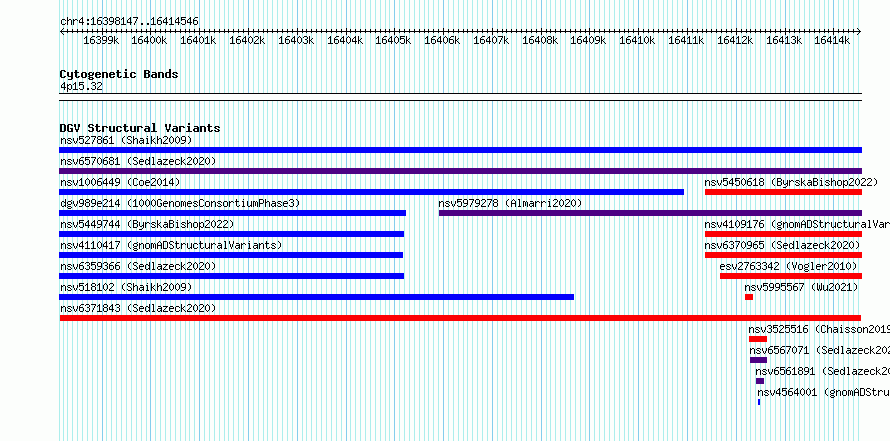Click the purple block under nsv6567071
Viewport: 890px width, 441px height.
tap(758, 360)
